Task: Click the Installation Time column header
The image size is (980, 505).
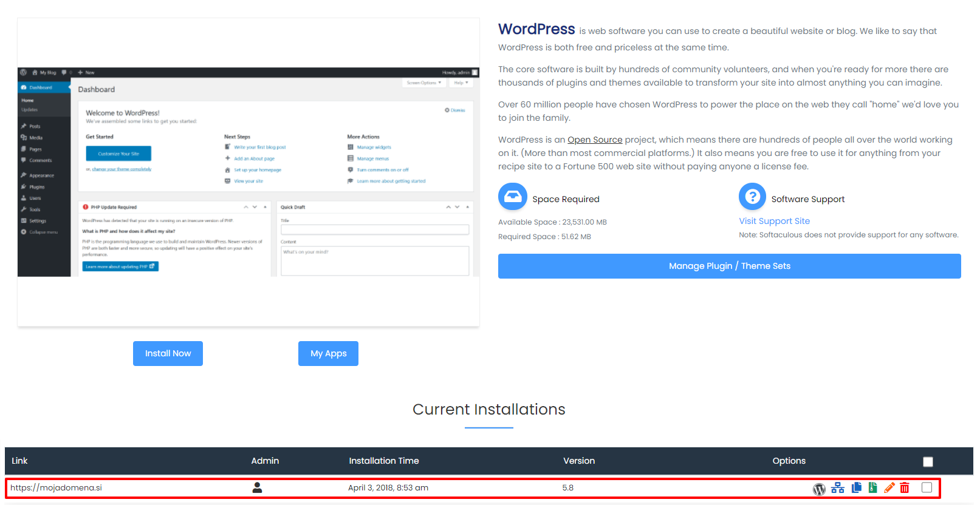Action: pos(384,461)
